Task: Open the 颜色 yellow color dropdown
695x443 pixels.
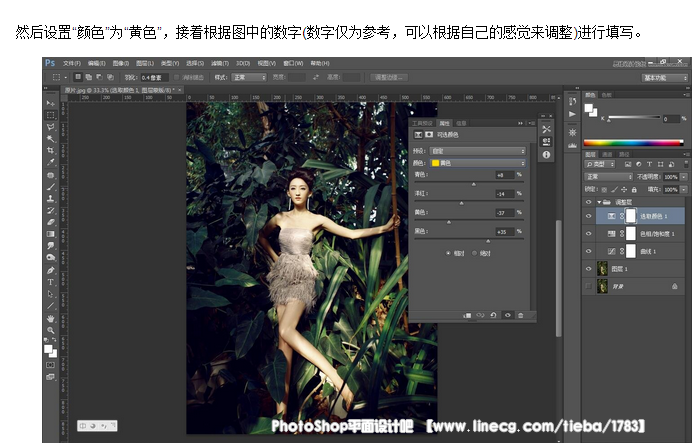Action: coord(478,163)
